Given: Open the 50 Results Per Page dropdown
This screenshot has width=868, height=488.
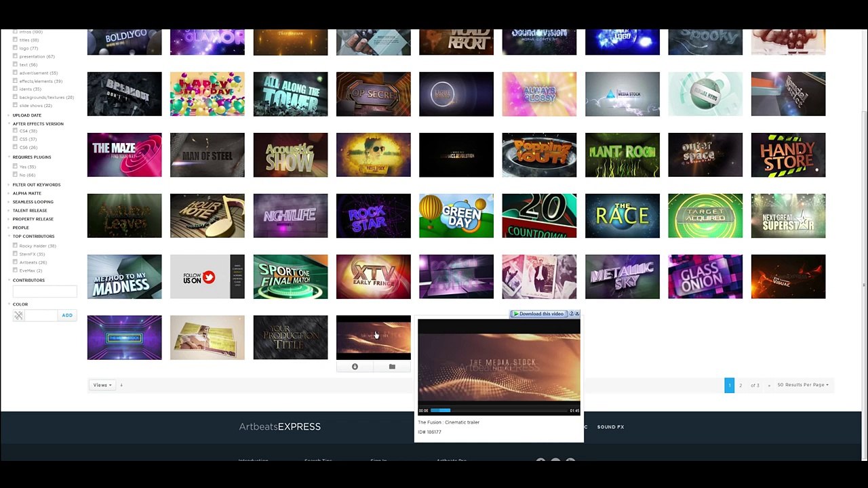Looking at the screenshot, I should [803, 385].
